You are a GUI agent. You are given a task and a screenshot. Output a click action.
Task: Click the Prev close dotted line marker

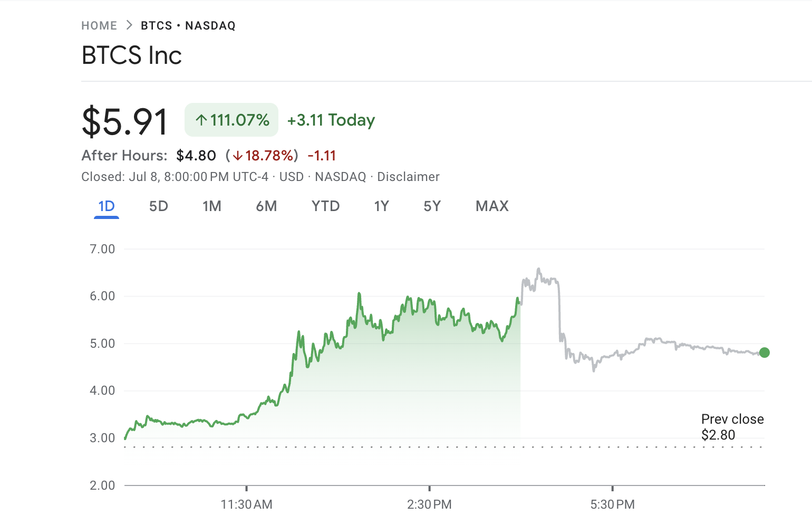(x=732, y=446)
